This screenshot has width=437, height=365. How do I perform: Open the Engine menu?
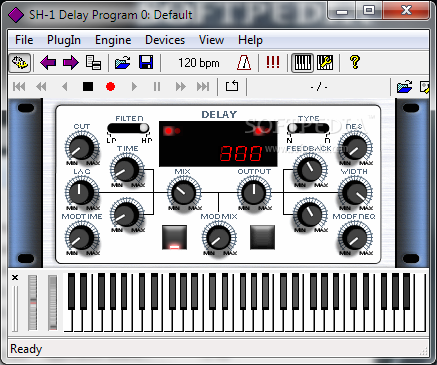pos(113,40)
